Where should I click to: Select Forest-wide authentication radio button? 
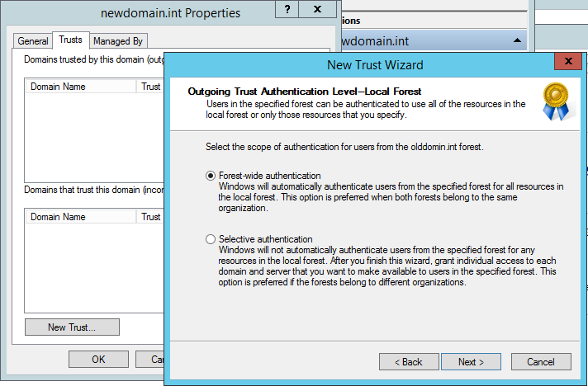210,176
